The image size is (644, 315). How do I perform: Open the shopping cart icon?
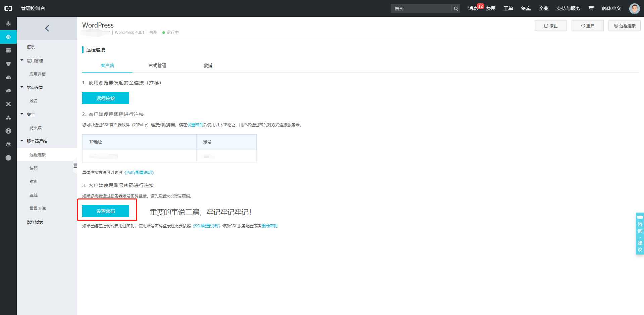[591, 8]
